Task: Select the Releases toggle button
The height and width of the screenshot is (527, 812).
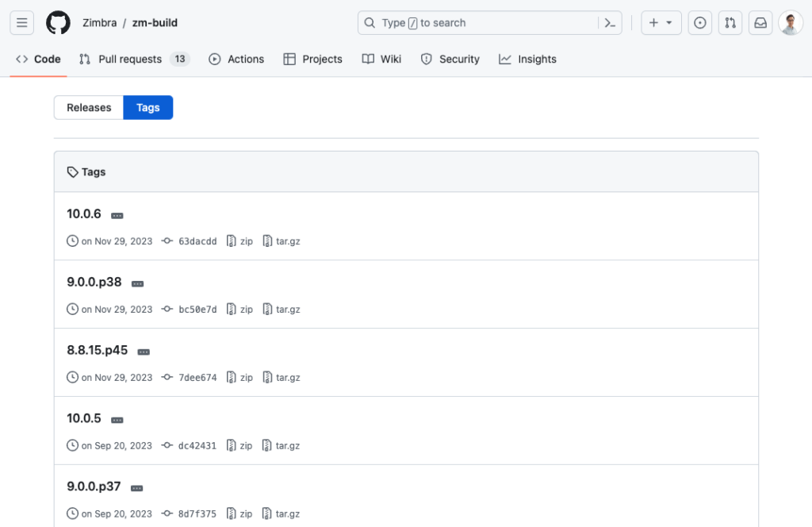Action: click(89, 107)
